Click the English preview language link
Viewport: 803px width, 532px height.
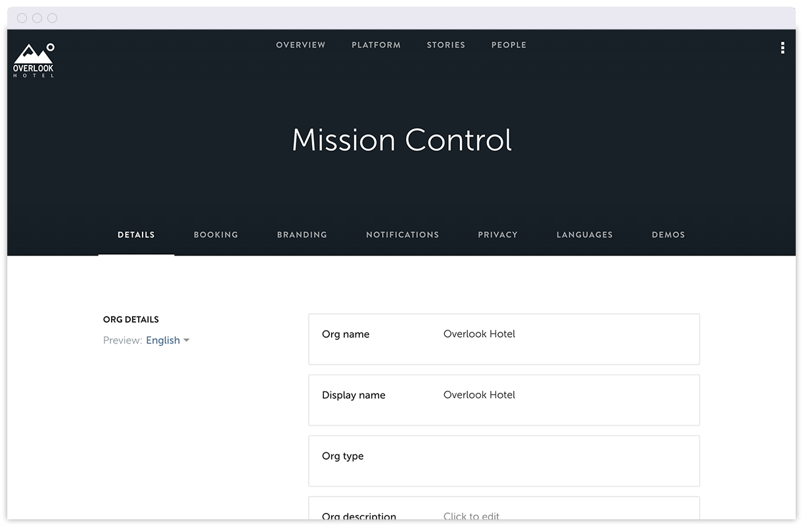pyautogui.click(x=163, y=340)
